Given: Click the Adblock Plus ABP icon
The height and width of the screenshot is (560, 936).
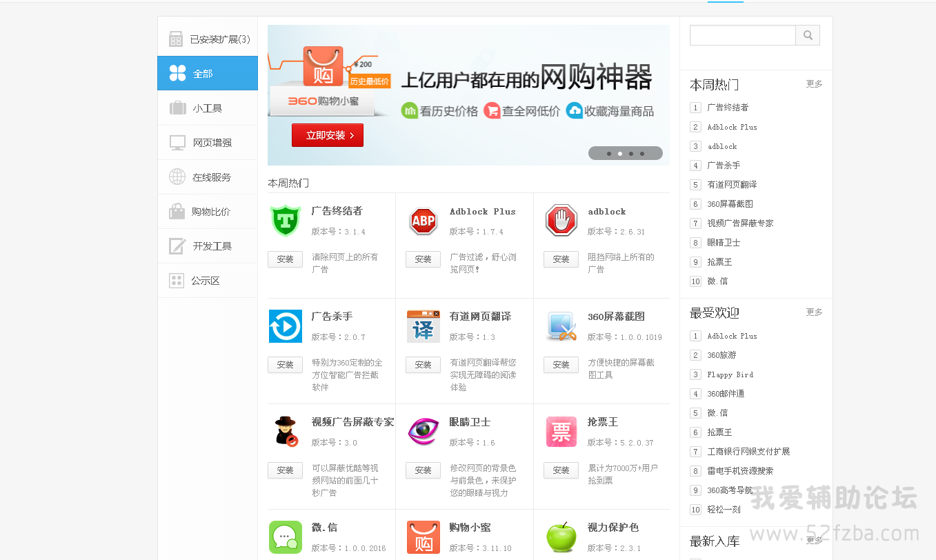Looking at the screenshot, I should pos(424,221).
